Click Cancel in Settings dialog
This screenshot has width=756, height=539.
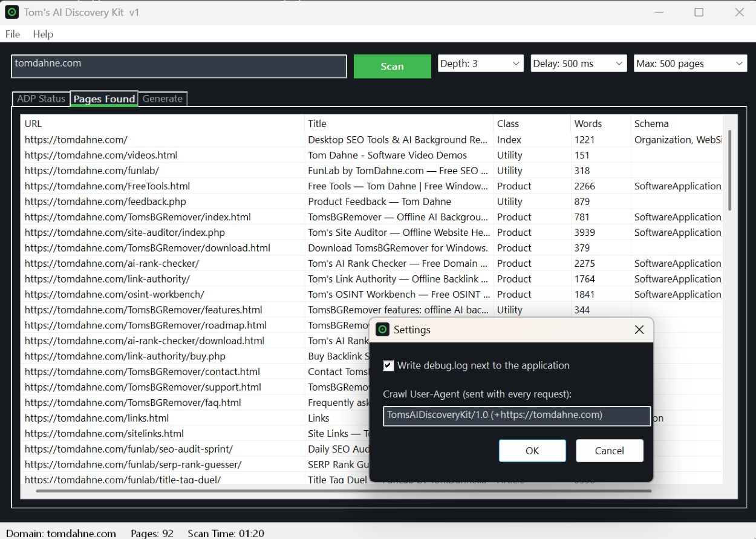click(x=610, y=451)
